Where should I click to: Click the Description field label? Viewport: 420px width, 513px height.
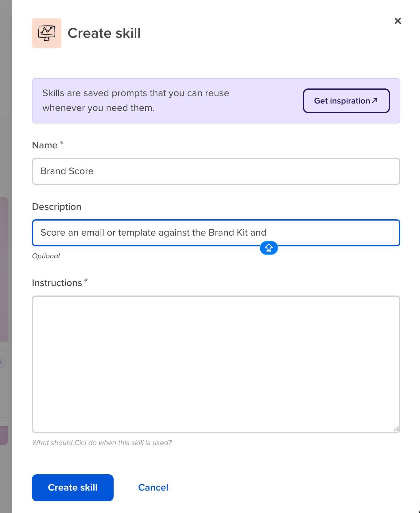point(57,207)
